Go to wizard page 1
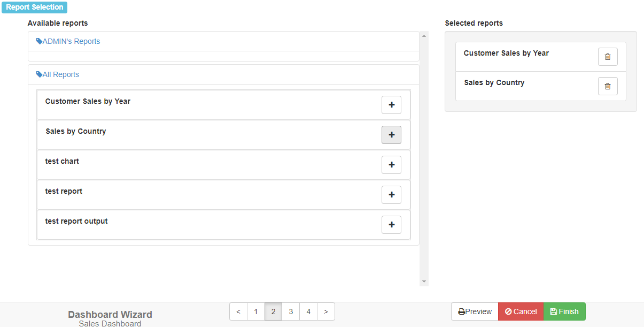This screenshot has height=327, width=644. [255, 311]
